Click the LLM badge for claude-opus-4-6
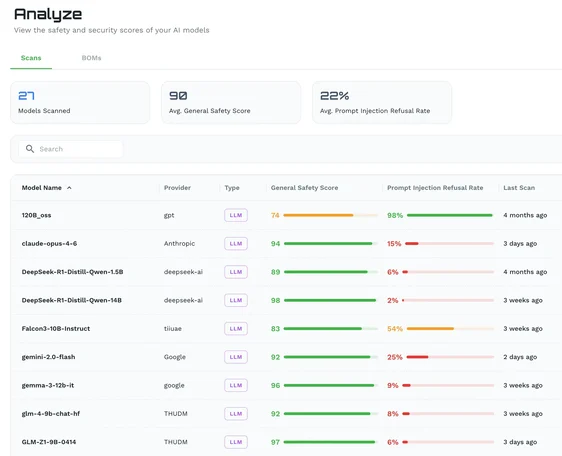The height and width of the screenshot is (456, 562). tap(236, 244)
